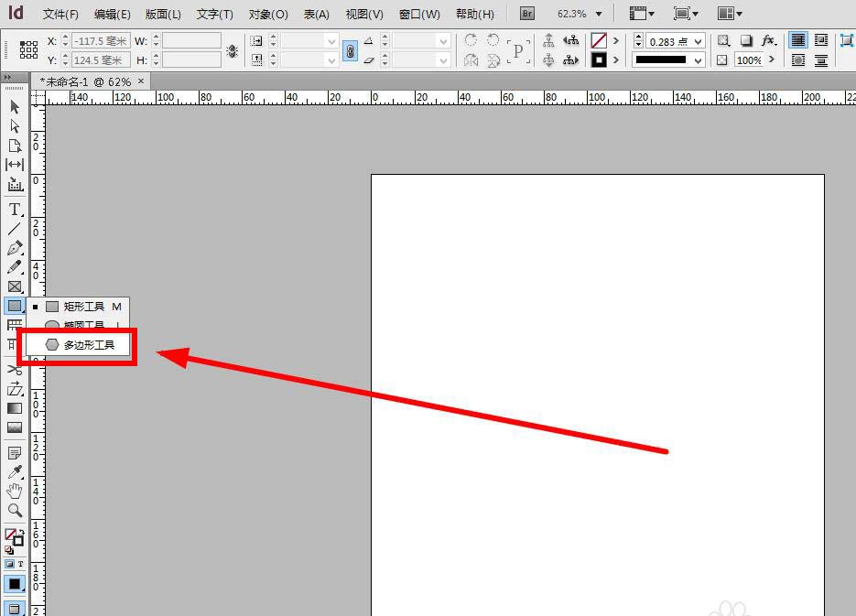Click the X position input field
This screenshot has height=616, width=856.
101,41
